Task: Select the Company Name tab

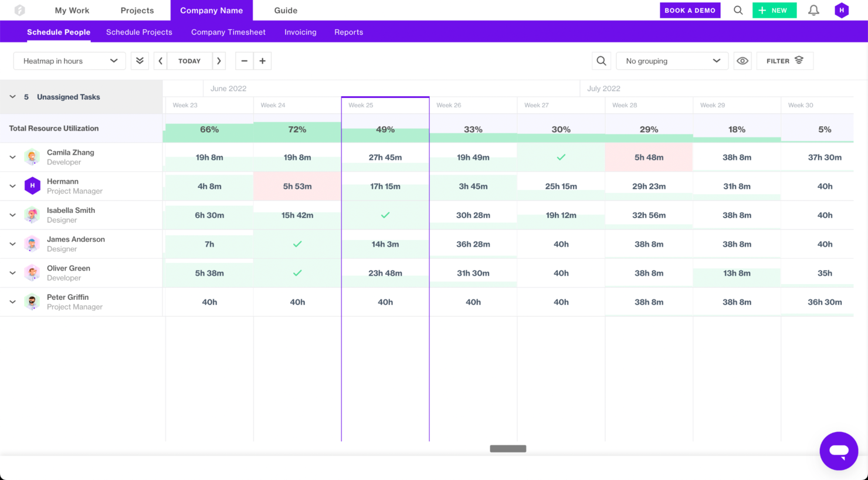Action: (212, 10)
